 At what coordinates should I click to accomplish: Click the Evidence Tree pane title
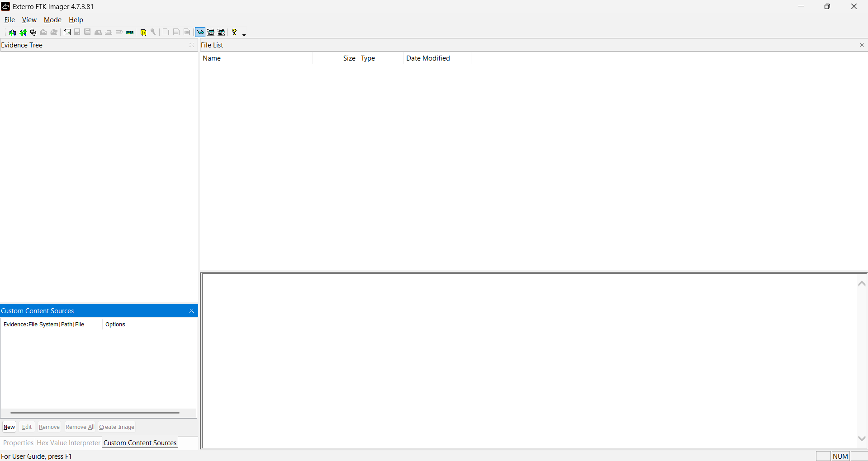tap(22, 45)
